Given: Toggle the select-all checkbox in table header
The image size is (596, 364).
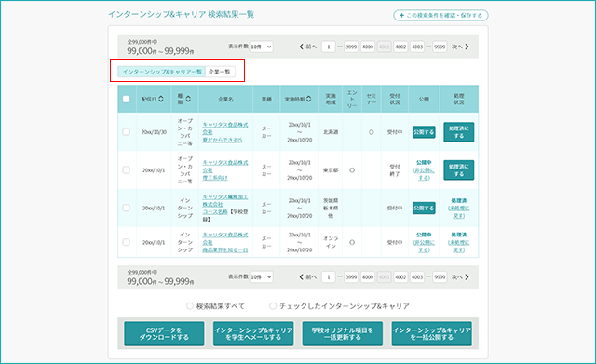Looking at the screenshot, I should [x=127, y=99].
